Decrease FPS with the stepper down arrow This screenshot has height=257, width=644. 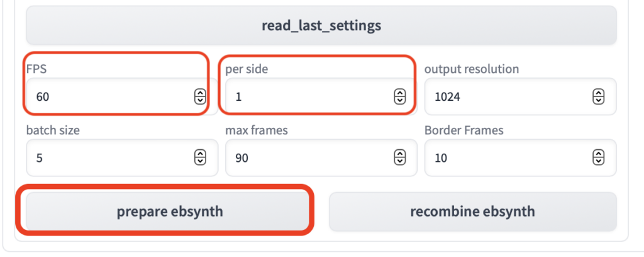coord(200,100)
